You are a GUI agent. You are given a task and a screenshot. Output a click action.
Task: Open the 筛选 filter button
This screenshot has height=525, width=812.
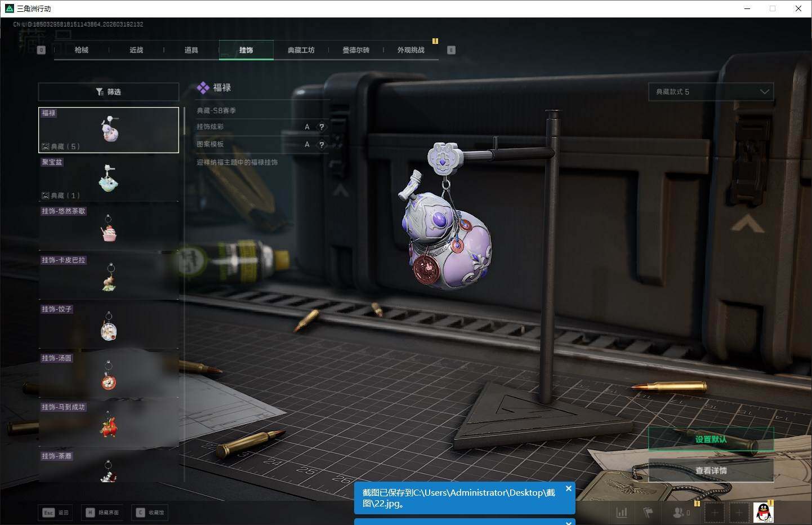109,92
